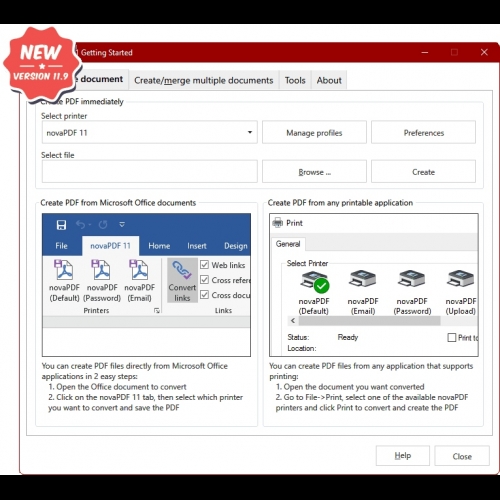The width and height of the screenshot is (500, 500).
Task: Click the Save floppy disk icon
Action: click(x=61, y=225)
